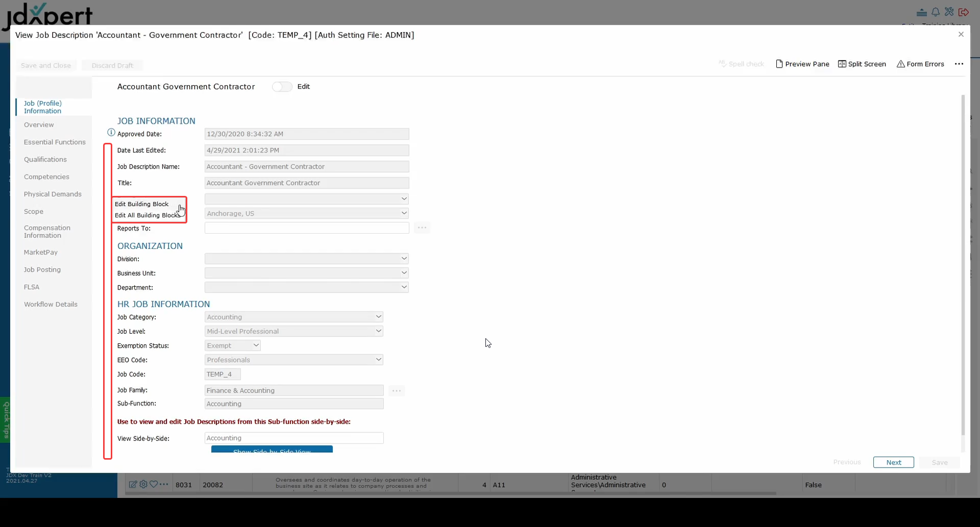Switch to Split Screen view
The image size is (980, 527).
(x=862, y=64)
